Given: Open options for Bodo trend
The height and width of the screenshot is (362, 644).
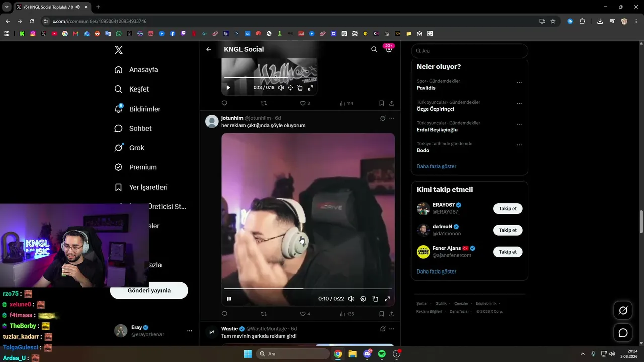Looking at the screenshot, I should [x=519, y=145].
